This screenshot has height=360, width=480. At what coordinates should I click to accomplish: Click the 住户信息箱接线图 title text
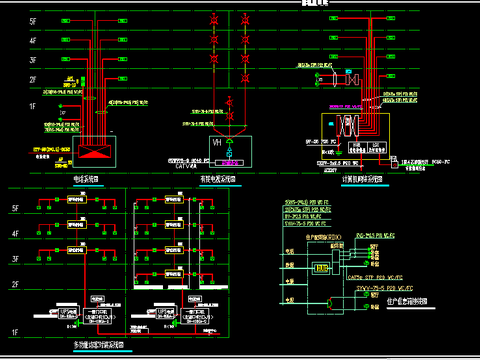click(407, 302)
